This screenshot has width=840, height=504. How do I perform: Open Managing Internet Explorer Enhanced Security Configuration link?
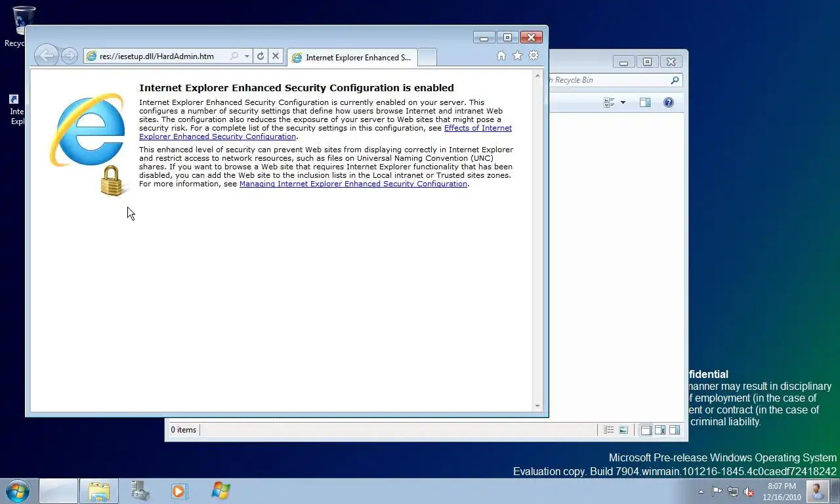[353, 184]
